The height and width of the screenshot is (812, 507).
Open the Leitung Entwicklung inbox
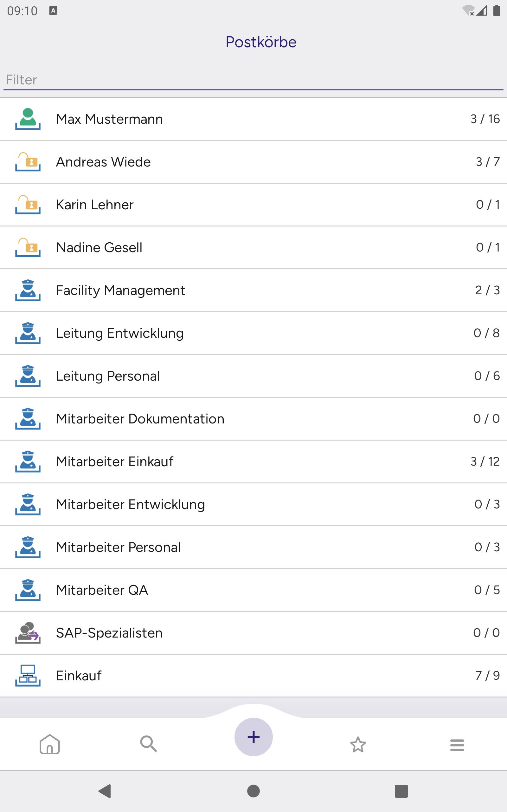coord(253,333)
